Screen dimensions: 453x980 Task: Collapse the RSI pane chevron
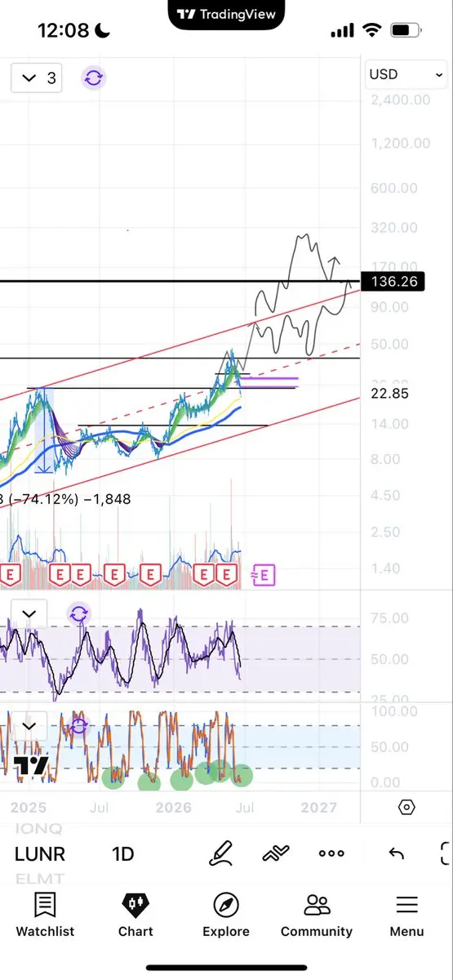pyautogui.click(x=29, y=614)
